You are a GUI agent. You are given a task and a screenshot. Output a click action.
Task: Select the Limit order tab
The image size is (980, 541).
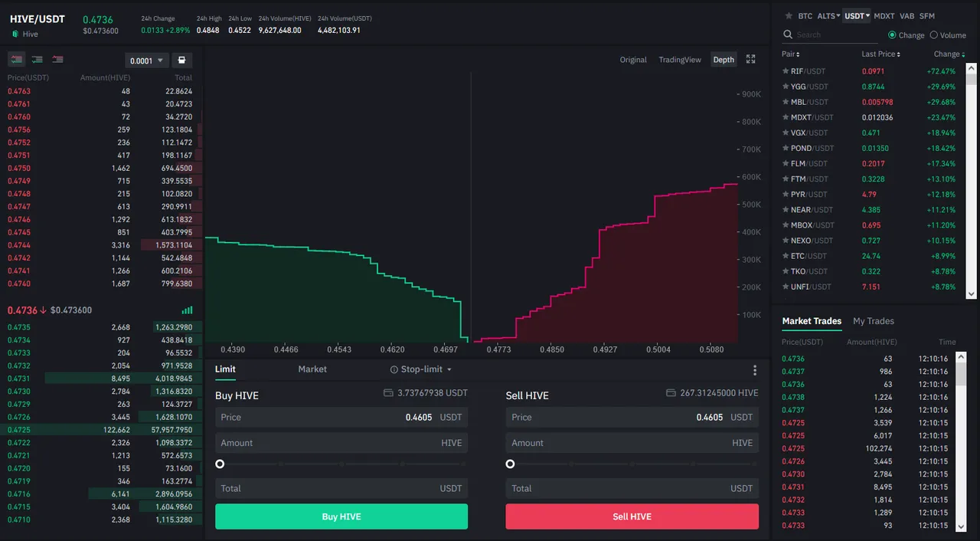225,369
